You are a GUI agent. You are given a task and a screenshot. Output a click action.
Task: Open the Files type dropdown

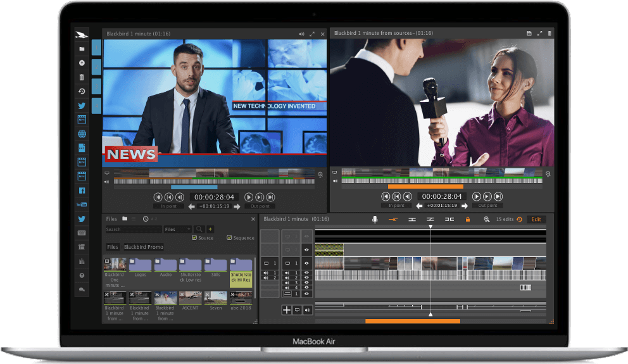point(177,229)
